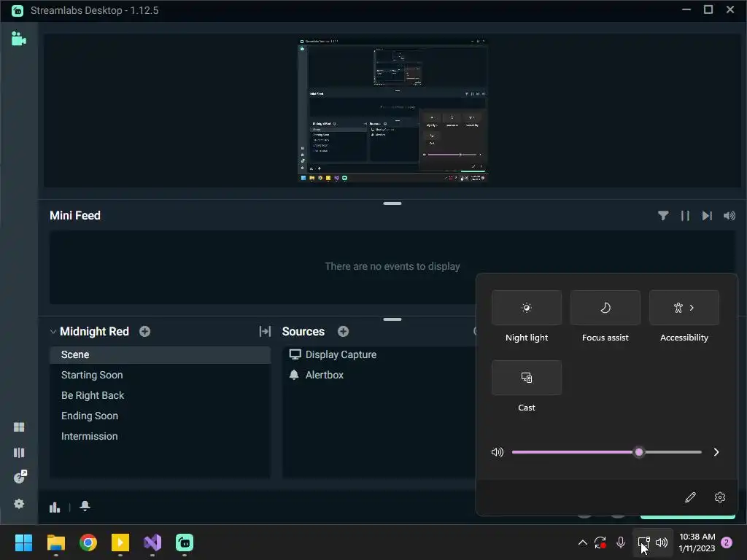This screenshot has height=560, width=747.
Task: Open sound output chevron next to volume slider
Action: tap(716, 452)
